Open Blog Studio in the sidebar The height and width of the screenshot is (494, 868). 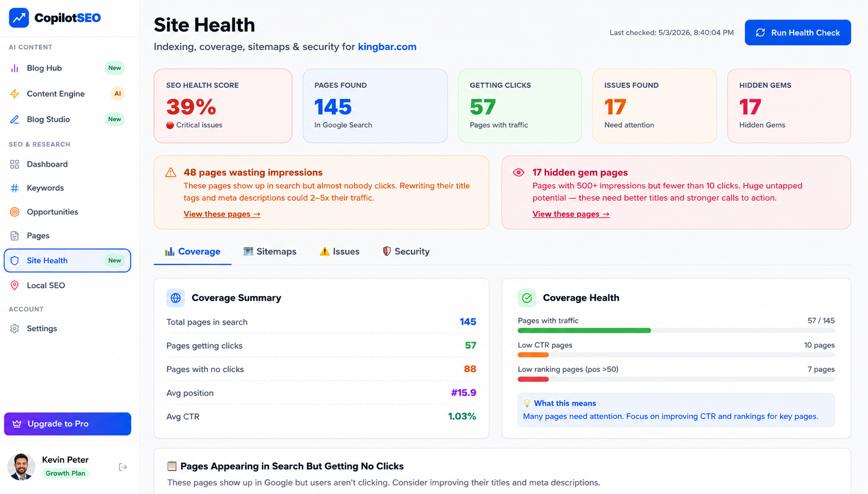67,120
